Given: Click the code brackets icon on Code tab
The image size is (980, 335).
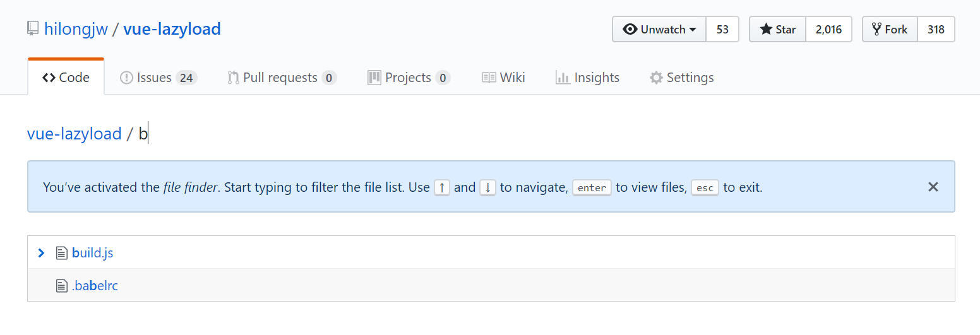Looking at the screenshot, I should [x=49, y=78].
